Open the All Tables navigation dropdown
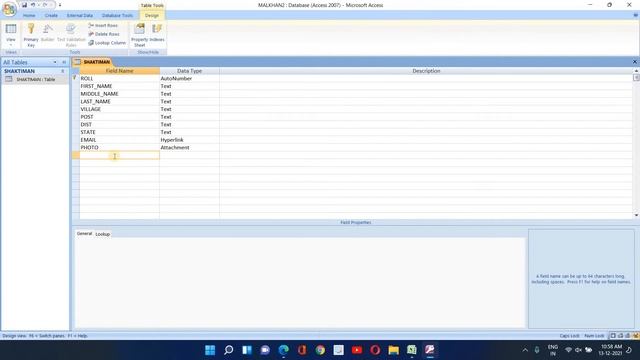 pyautogui.click(x=55, y=62)
